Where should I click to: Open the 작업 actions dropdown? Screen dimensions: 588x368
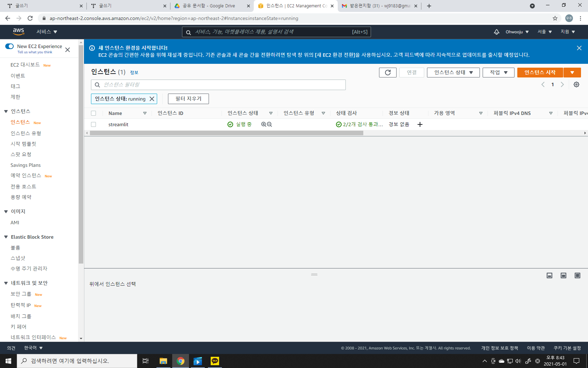tap(498, 73)
